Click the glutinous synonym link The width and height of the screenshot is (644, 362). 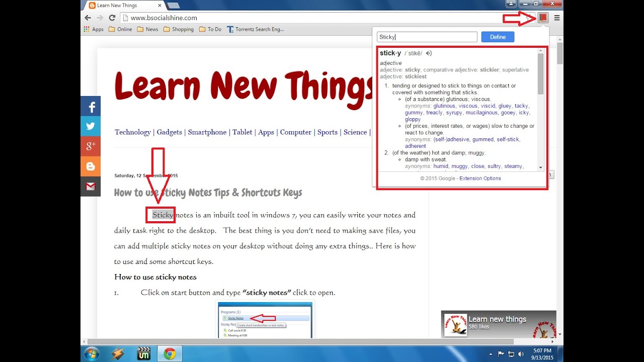[444, 106]
